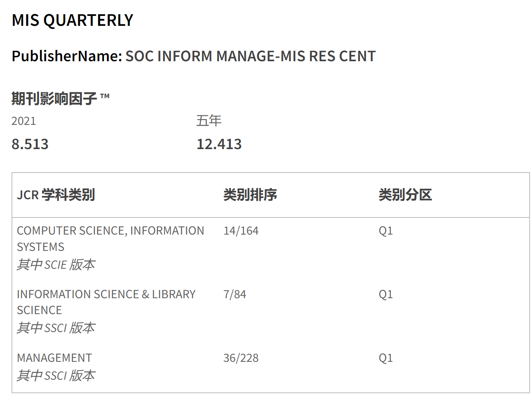Click the 五年 label
532x398 pixels.
209,120
